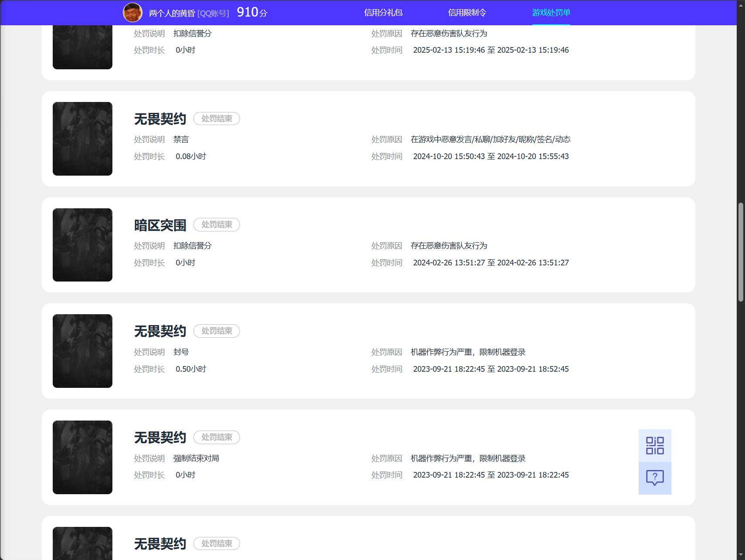Screen dimensions: 745x560
Task: Click the 2024-02-26 13:51:27 penalty time
Action: click(491, 263)
